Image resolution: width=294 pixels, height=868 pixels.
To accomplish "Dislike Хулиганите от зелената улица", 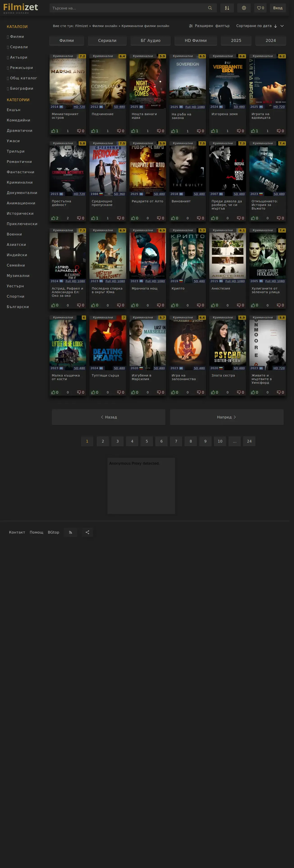I will pos(279,305).
